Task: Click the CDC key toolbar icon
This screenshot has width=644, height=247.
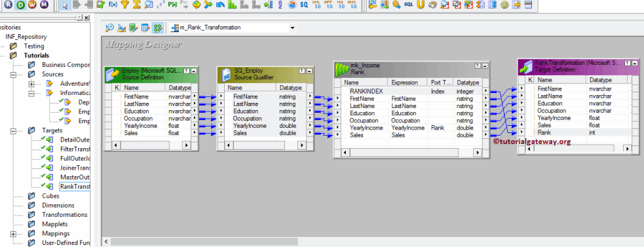Action: click(x=373, y=5)
